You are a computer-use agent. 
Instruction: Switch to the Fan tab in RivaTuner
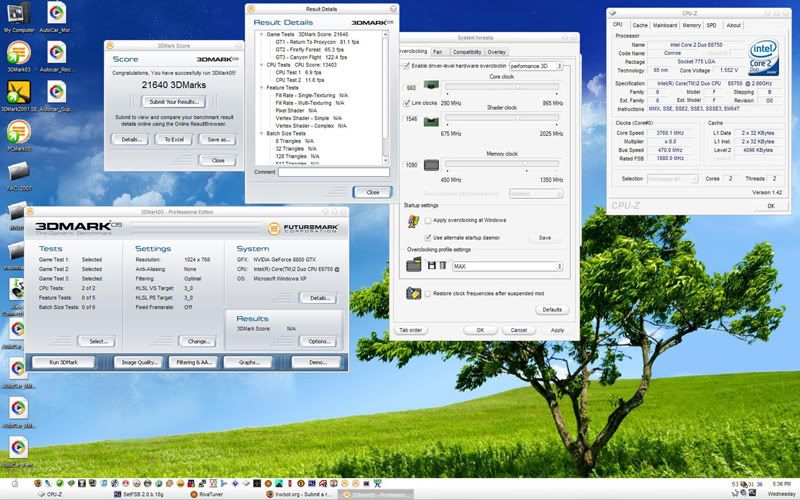tap(438, 52)
